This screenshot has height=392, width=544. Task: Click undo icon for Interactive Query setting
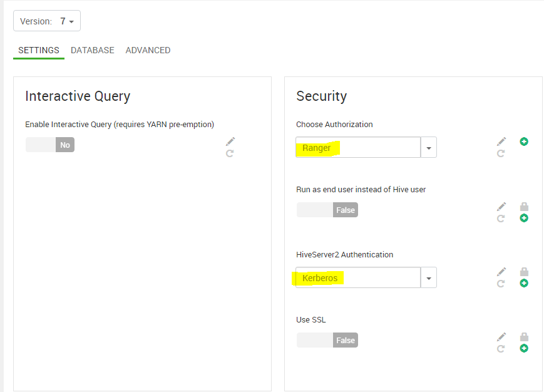pyautogui.click(x=230, y=153)
